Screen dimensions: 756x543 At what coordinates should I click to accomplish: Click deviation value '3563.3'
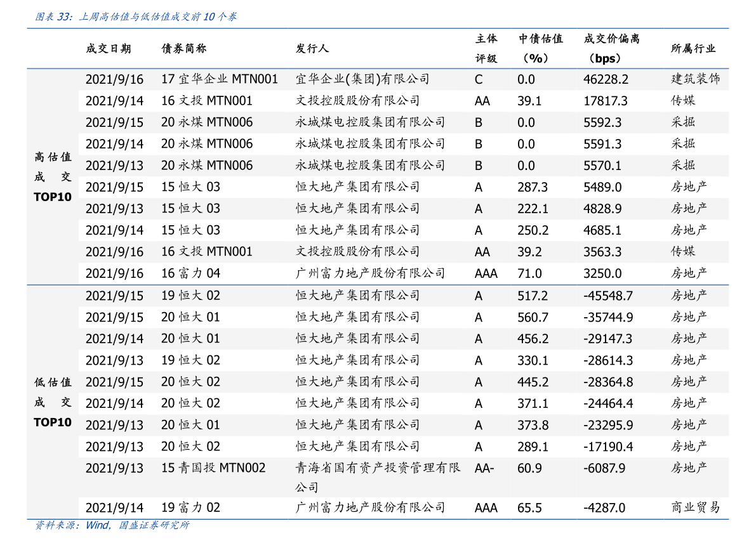point(602,252)
